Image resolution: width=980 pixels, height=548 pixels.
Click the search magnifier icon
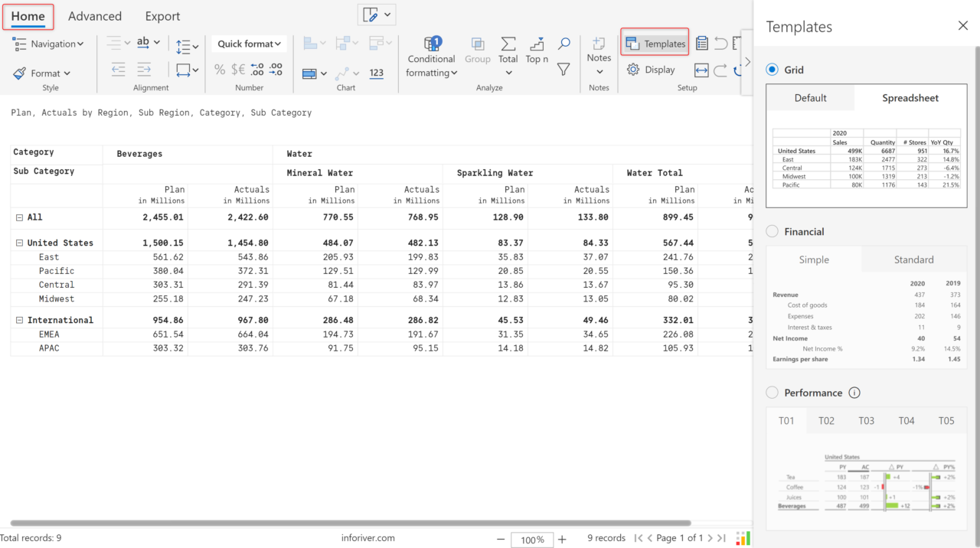563,44
